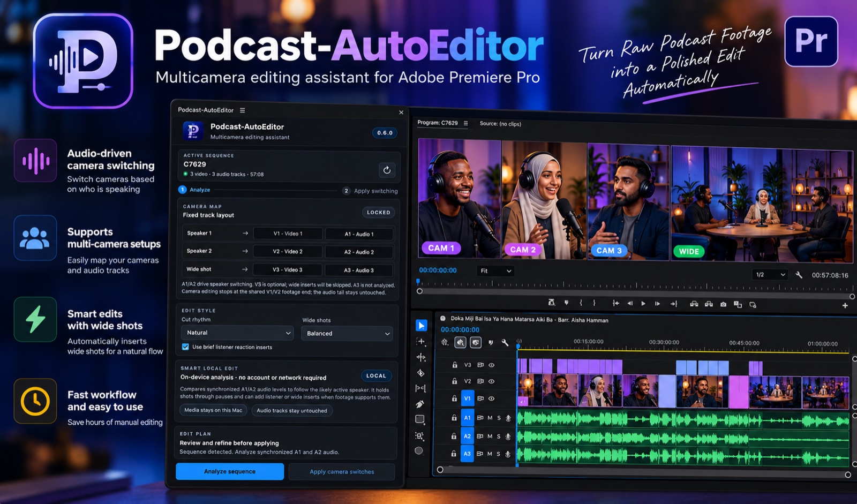Screen dimensions: 857x504
Task: Open the Speaker 2 A2 - Audio 2 selector
Action: 359,252
